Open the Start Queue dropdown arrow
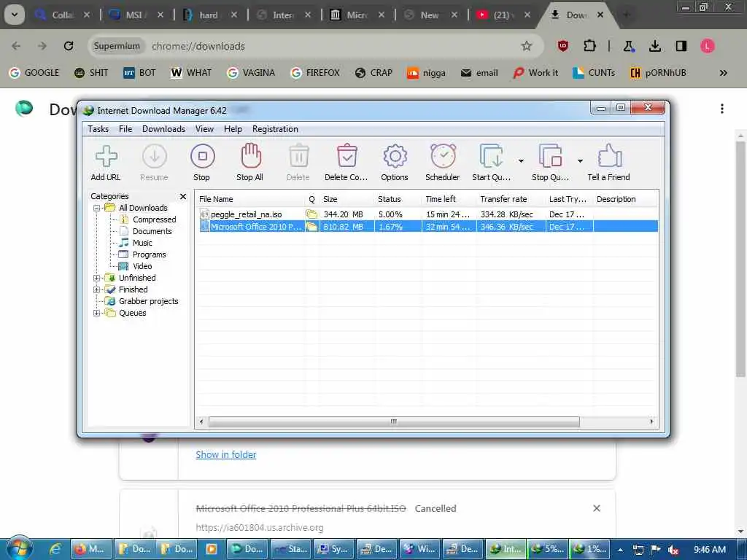Viewport: 747px width, 560px height. click(521, 161)
